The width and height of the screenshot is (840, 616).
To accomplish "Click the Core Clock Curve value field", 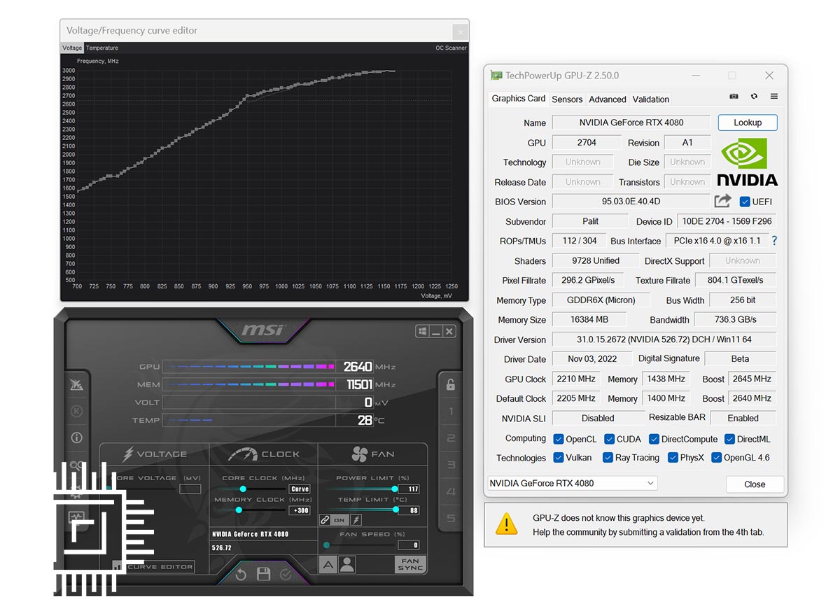I will (x=300, y=489).
